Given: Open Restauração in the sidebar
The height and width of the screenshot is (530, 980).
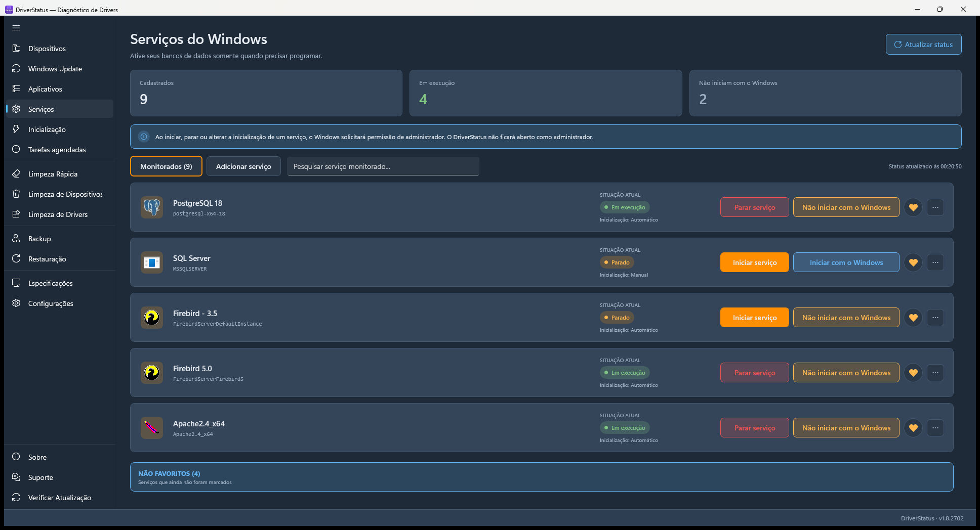Looking at the screenshot, I should 60,259.
